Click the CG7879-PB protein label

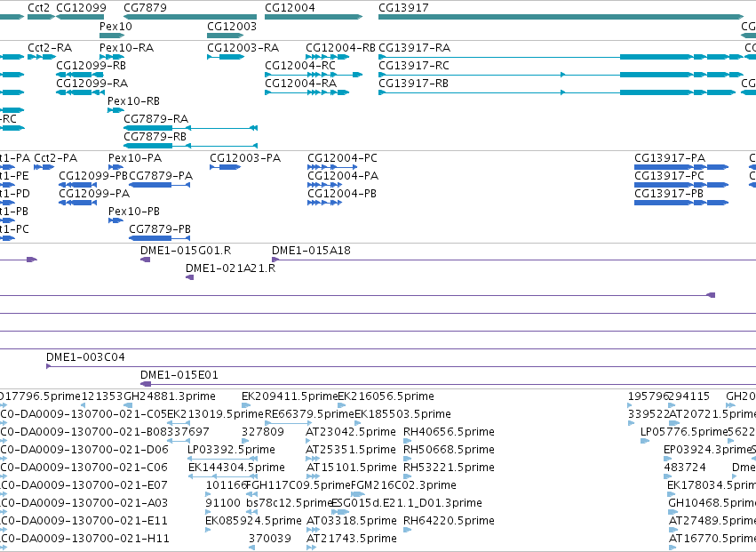160,229
